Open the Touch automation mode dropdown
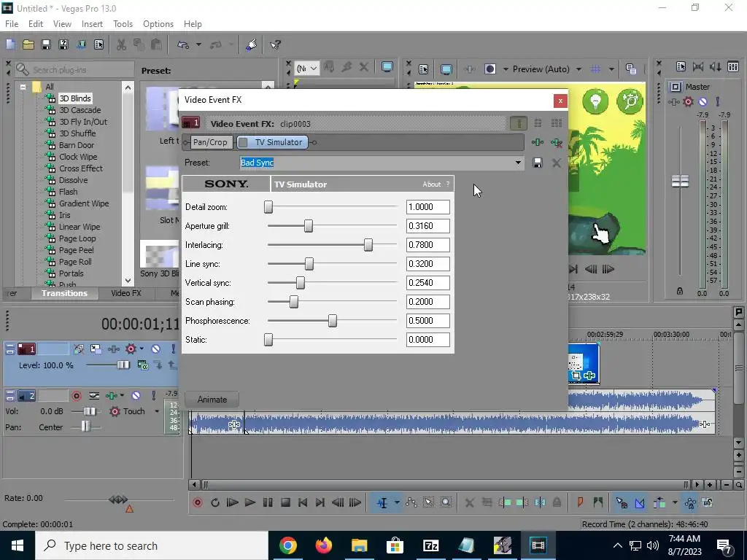The width and height of the screenshot is (747, 560). tap(157, 411)
